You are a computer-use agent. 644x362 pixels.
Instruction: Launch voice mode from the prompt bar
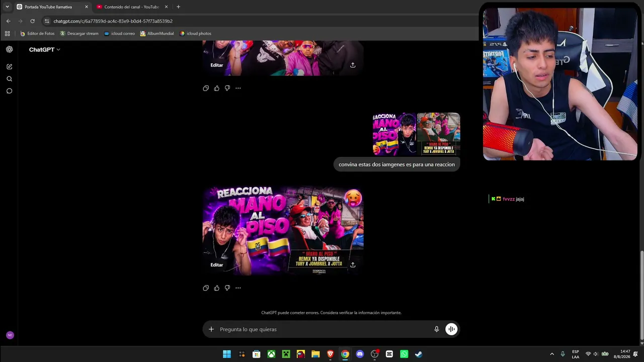click(451, 329)
